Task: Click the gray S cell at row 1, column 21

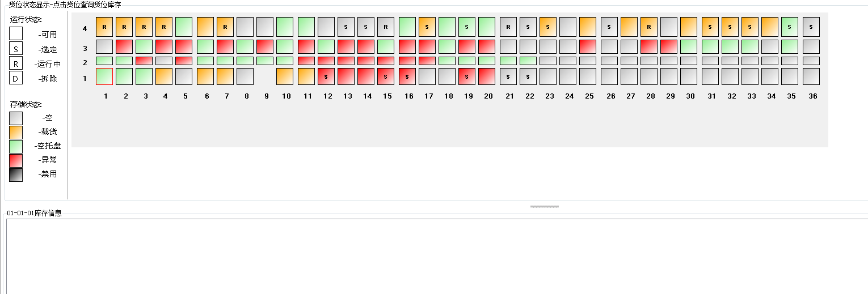Action: pos(508,76)
